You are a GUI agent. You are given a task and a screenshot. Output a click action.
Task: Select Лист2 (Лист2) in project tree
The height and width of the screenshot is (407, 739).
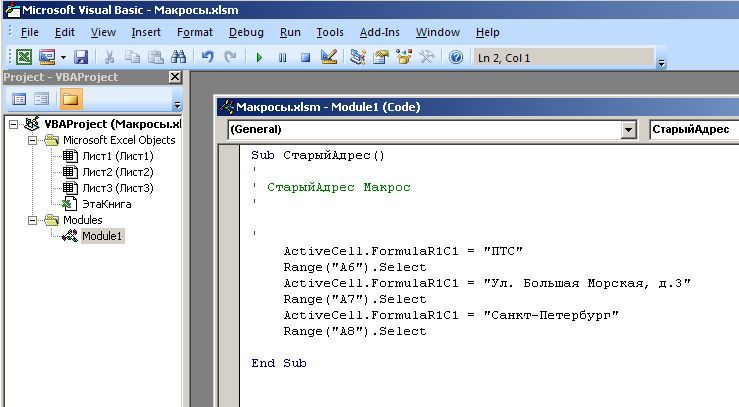117,172
